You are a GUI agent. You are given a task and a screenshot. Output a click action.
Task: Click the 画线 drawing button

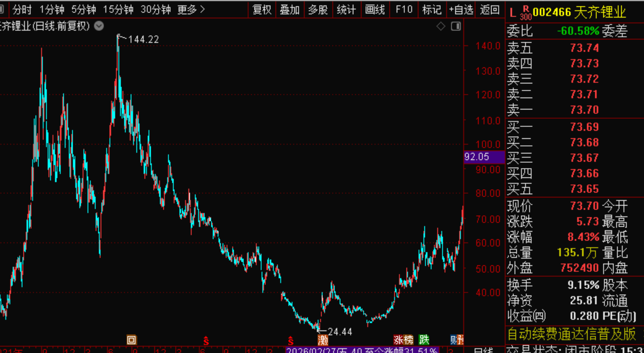(375, 10)
